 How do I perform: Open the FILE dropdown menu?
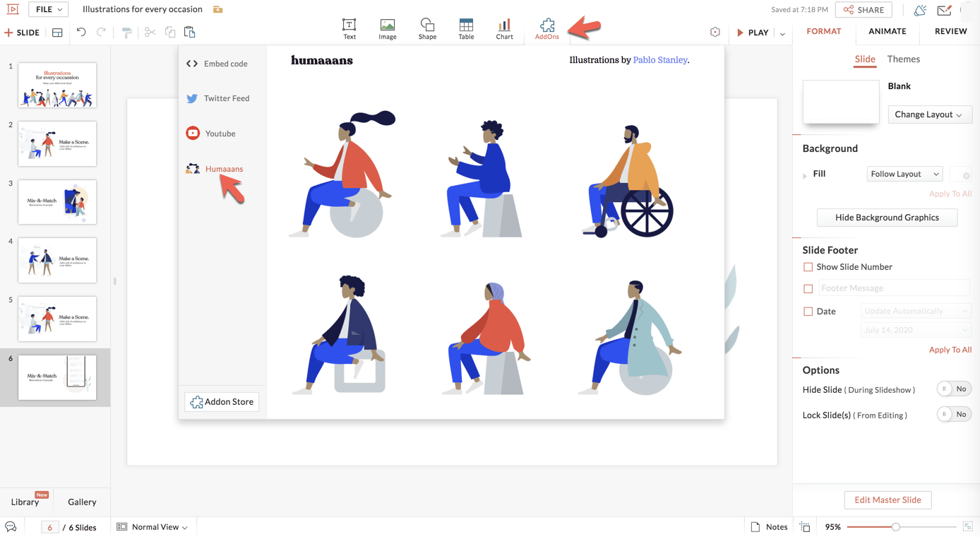point(48,9)
